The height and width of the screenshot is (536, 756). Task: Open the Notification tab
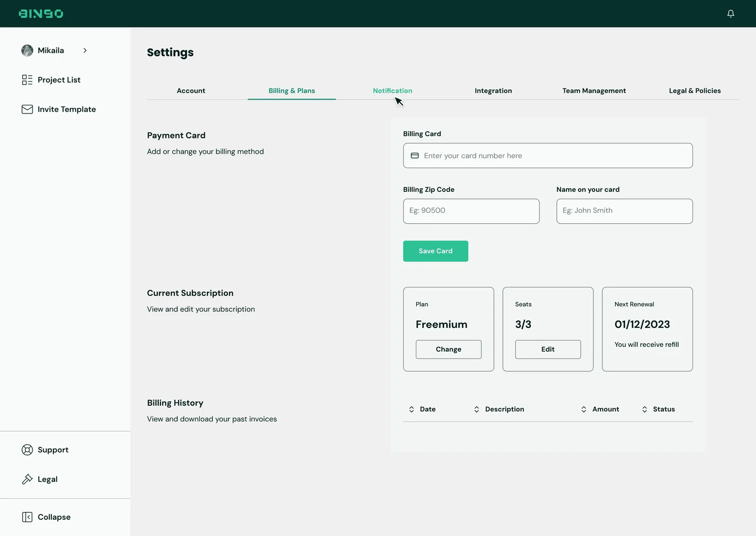[x=393, y=91]
